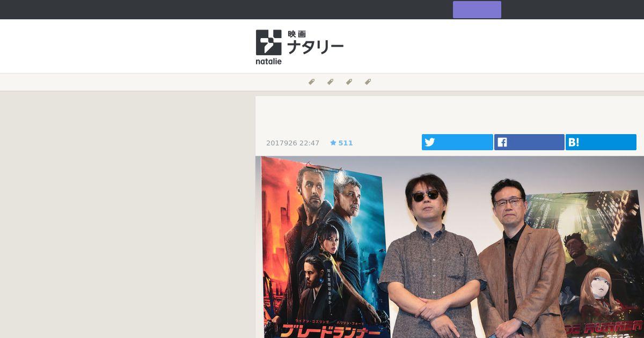Viewport: 644px width, 338px height.
Task: Open the Natalie movie site logo
Action: click(x=299, y=47)
